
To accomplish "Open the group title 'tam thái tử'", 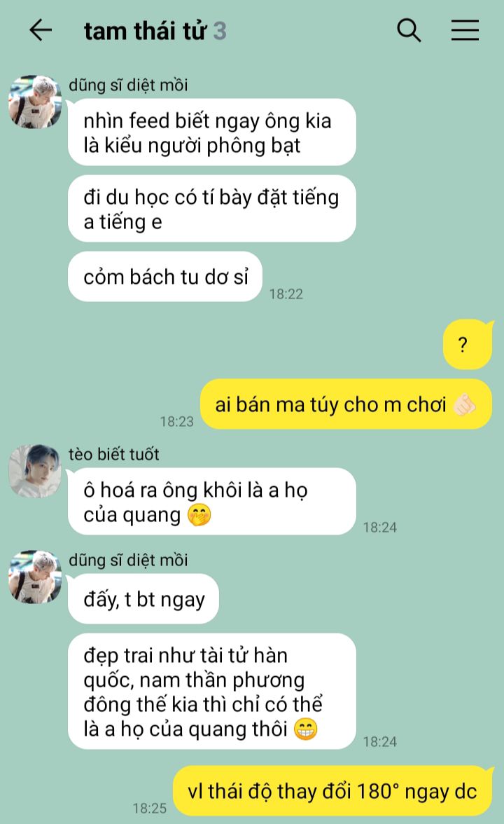I will pyautogui.click(x=146, y=31).
